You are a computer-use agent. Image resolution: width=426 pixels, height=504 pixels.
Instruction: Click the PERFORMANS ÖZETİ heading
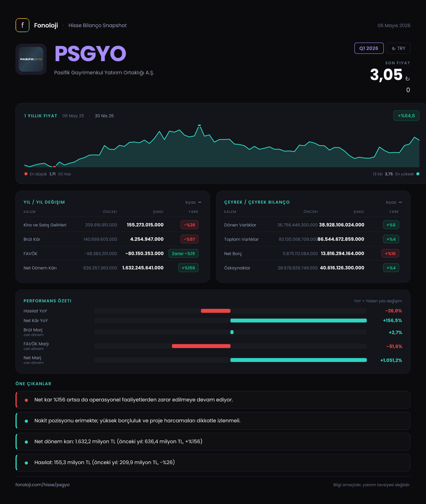point(47,301)
